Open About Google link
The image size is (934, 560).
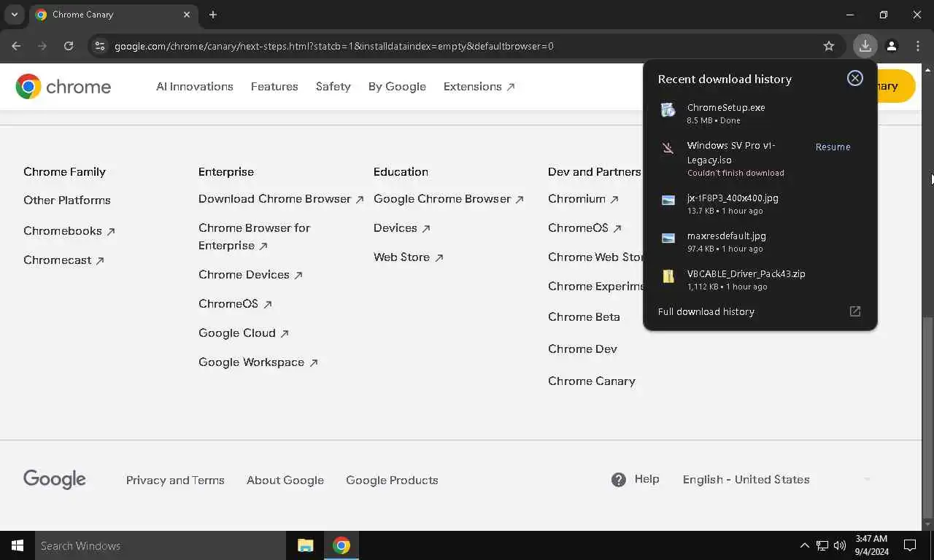tap(285, 481)
